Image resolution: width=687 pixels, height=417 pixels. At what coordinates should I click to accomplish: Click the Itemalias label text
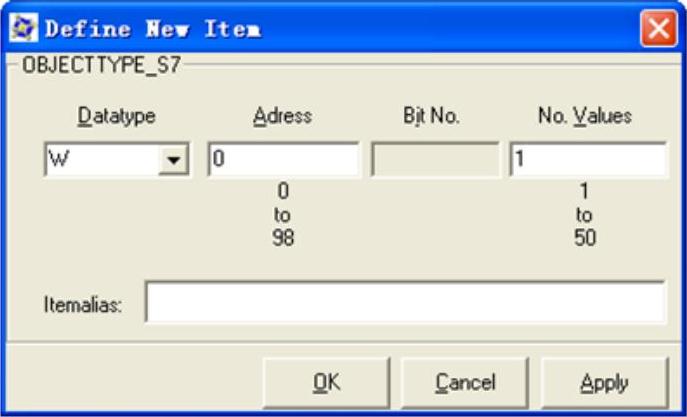83,305
